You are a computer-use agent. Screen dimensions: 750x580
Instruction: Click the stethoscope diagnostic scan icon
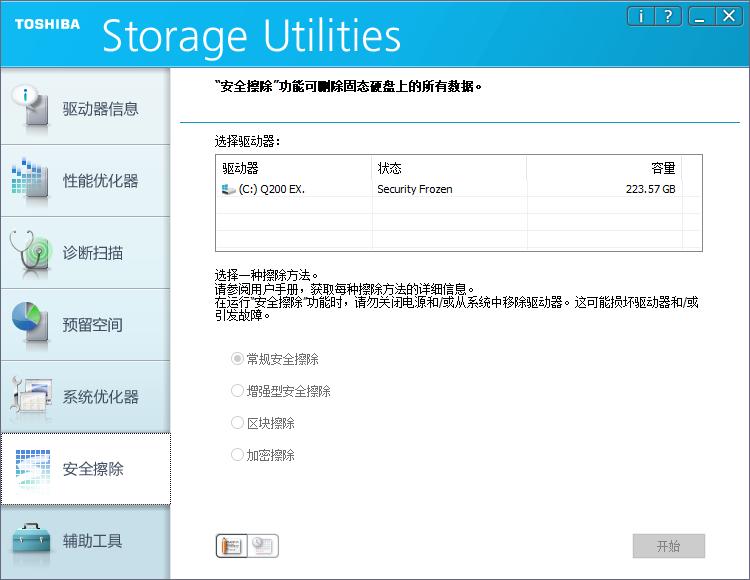pyautogui.click(x=31, y=252)
